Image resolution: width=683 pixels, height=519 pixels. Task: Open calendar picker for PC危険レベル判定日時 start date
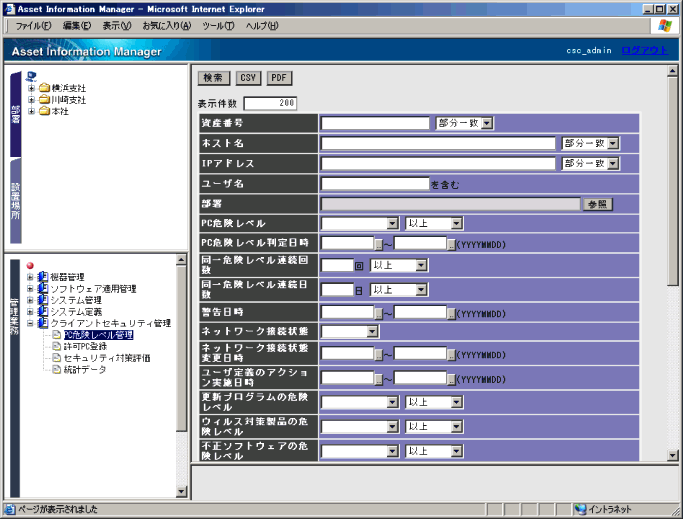379,243
